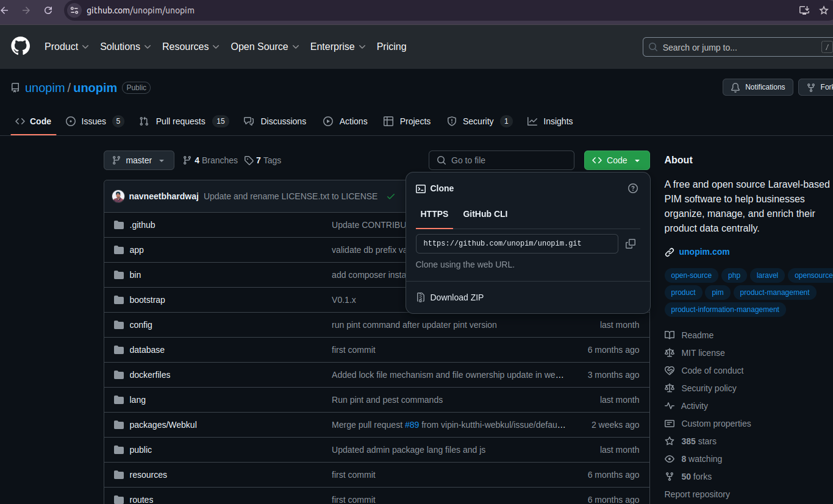Select the GitHub CLI clone tab
This screenshot has width=833, height=504.
485,214
